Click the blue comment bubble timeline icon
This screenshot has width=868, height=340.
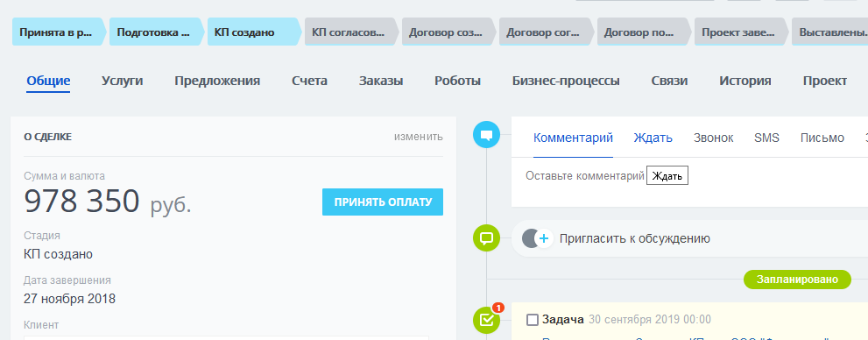coord(487,135)
